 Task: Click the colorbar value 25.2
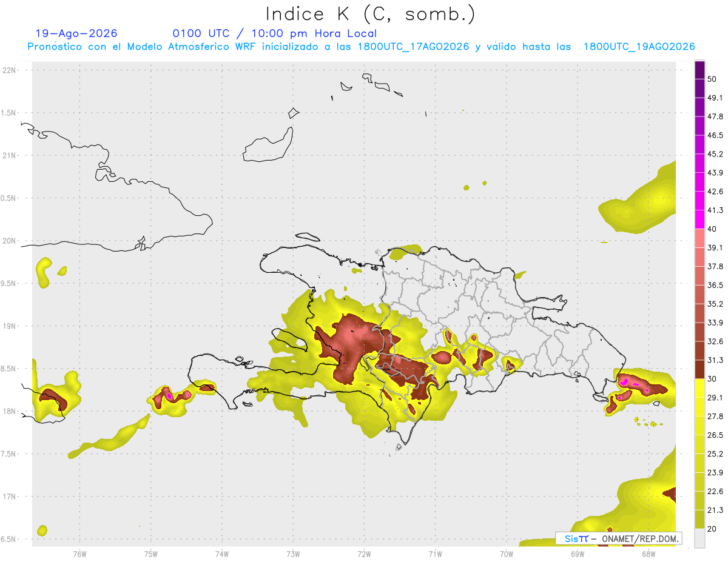pyautogui.click(x=715, y=454)
